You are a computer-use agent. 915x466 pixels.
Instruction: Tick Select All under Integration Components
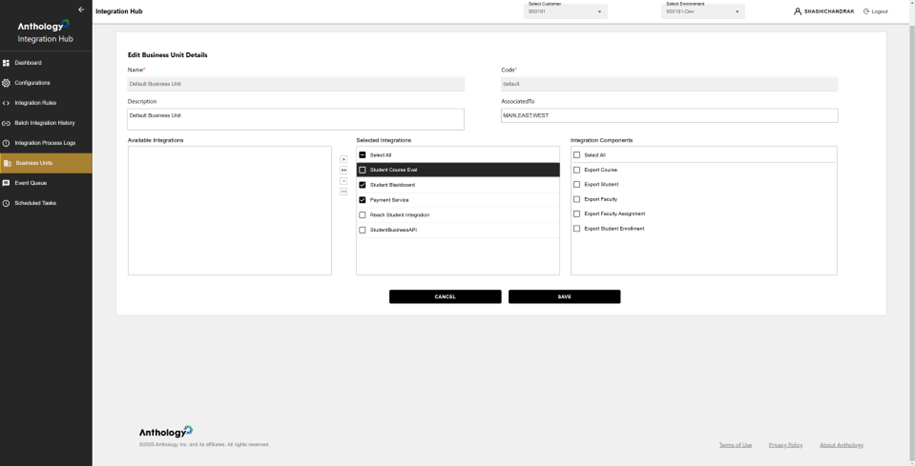click(577, 155)
